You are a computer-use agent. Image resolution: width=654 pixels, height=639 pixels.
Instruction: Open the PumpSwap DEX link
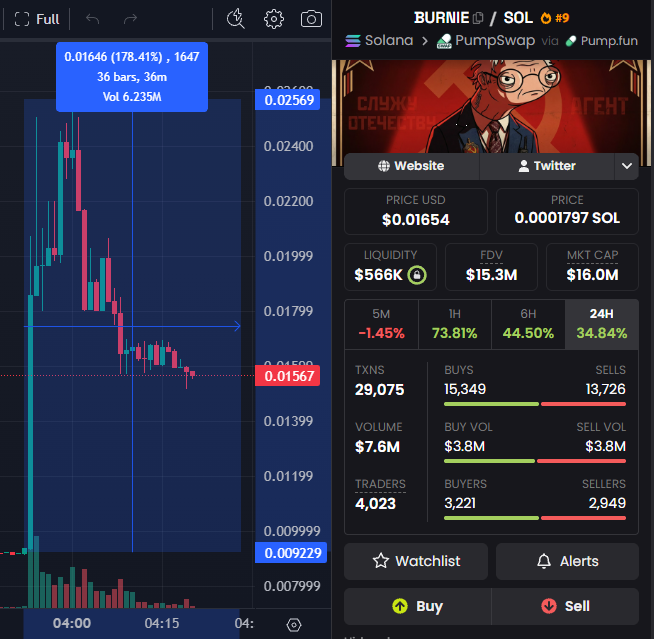485,41
